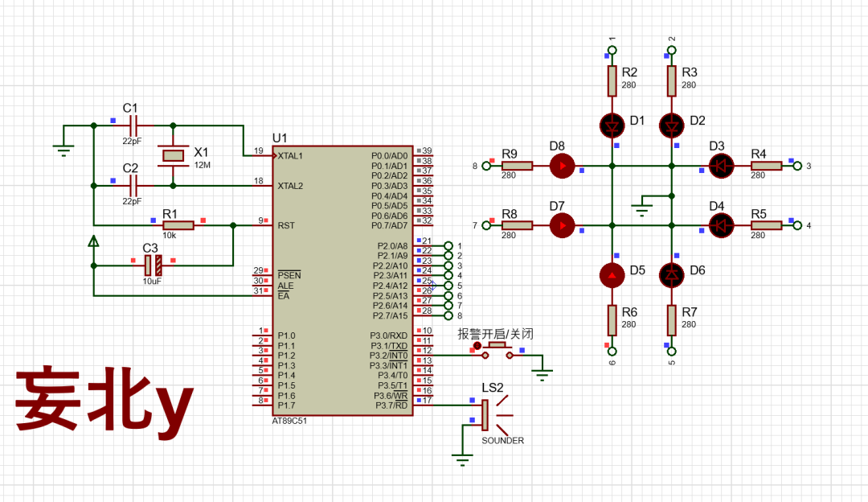Viewport: 868px width, 502px height.
Task: Click the 10k value under R1
Action: pos(170,236)
